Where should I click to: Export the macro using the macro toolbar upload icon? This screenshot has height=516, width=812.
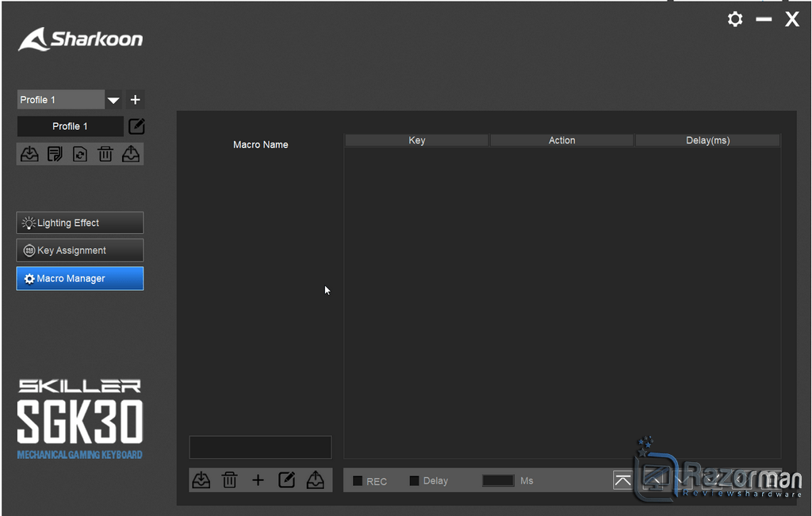(x=315, y=480)
